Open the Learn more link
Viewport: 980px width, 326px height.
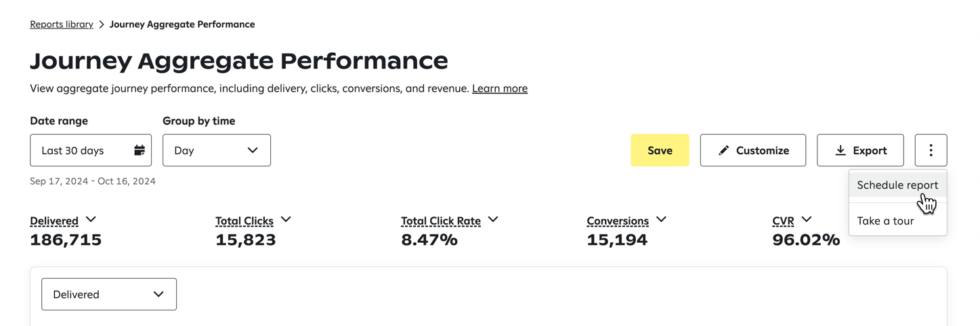point(500,89)
